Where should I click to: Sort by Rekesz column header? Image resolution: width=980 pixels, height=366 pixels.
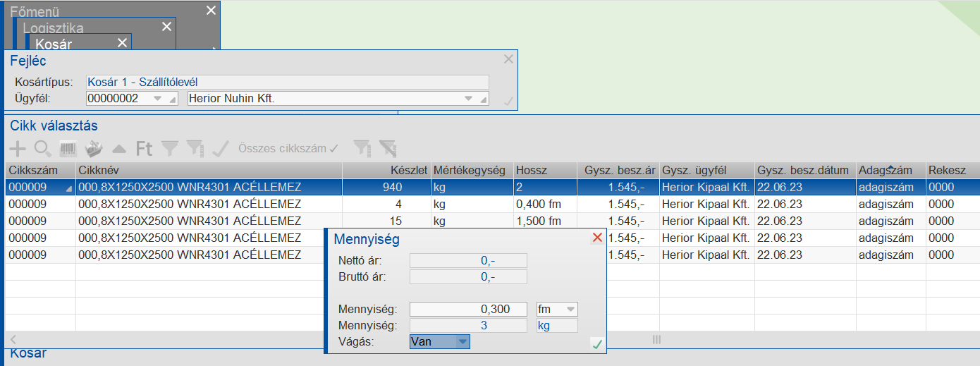coord(953,170)
